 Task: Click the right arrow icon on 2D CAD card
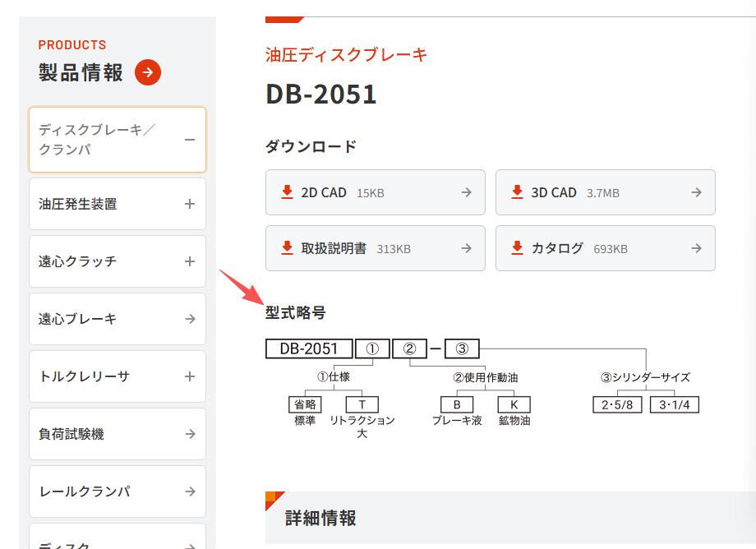click(466, 192)
